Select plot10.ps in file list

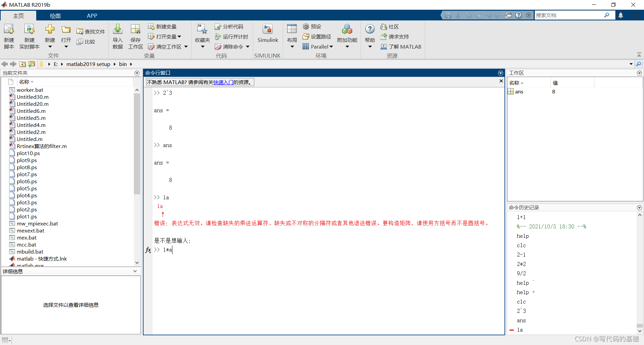click(28, 153)
